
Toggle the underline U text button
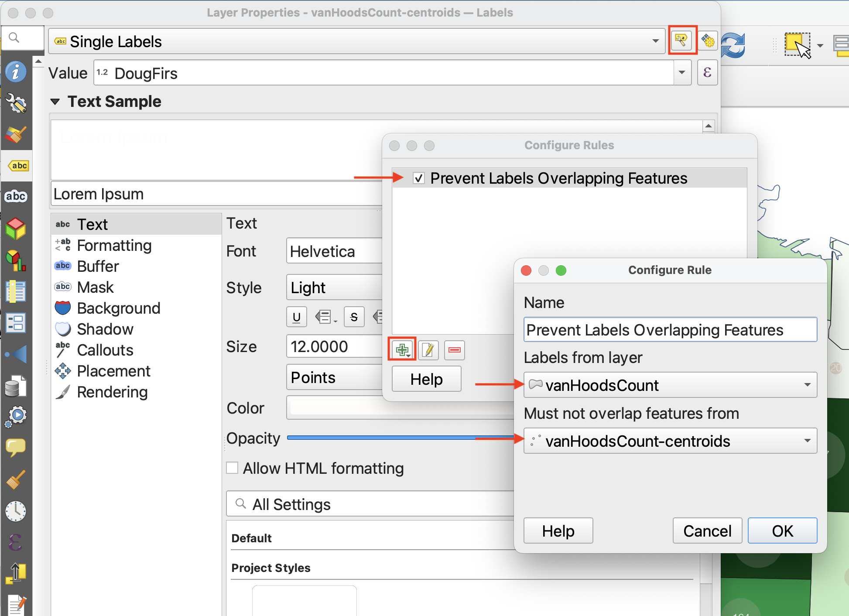click(296, 317)
